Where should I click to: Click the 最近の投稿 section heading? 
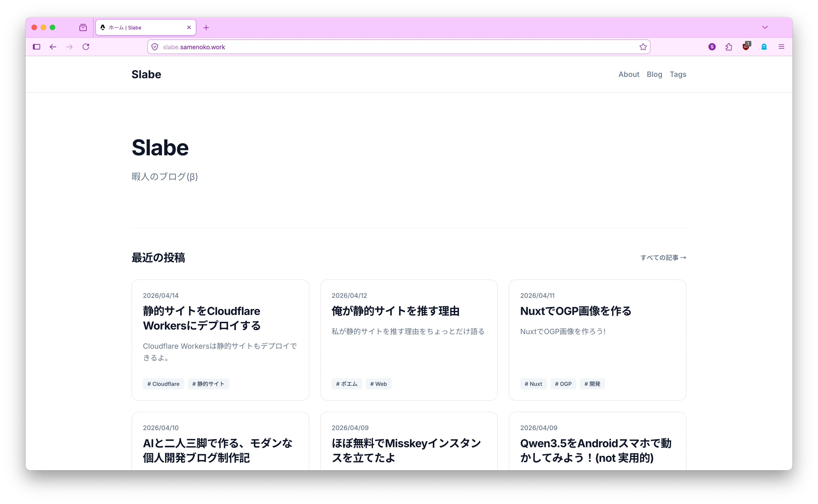[x=158, y=258]
